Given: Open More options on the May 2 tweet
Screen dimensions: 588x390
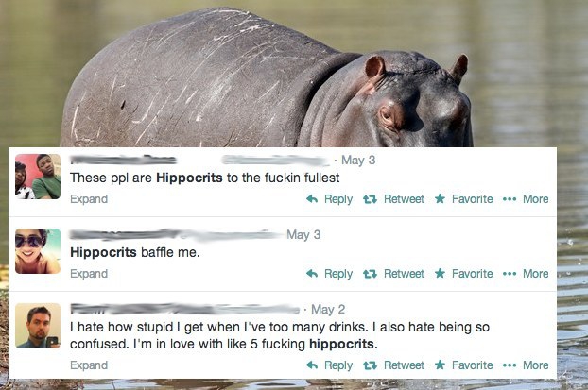Looking at the screenshot, I should click(510, 365).
